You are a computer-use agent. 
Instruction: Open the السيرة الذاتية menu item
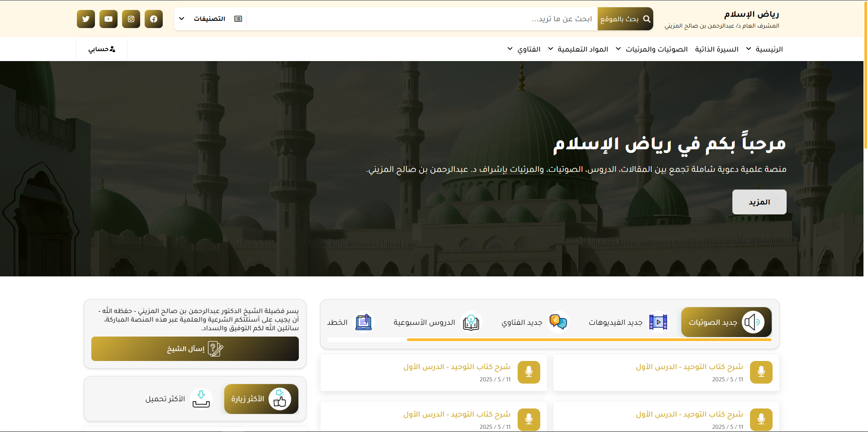pyautogui.click(x=717, y=49)
